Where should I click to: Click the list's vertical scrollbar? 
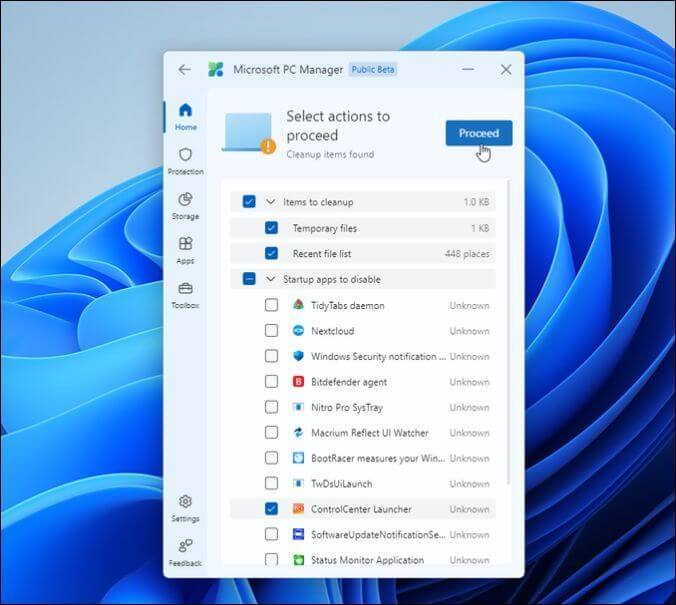click(x=509, y=332)
